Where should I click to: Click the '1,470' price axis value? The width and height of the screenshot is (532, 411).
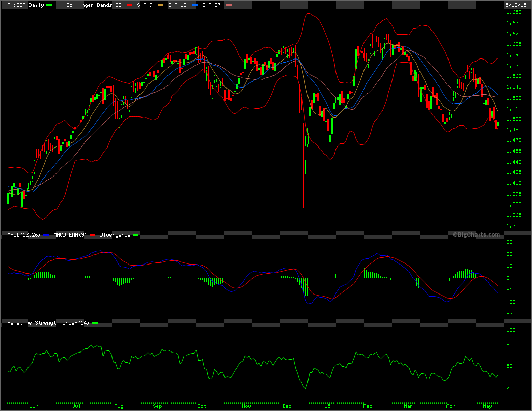514,140
